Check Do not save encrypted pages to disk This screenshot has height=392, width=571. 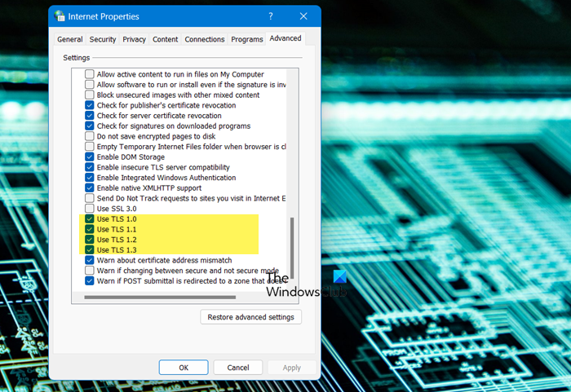tap(89, 136)
